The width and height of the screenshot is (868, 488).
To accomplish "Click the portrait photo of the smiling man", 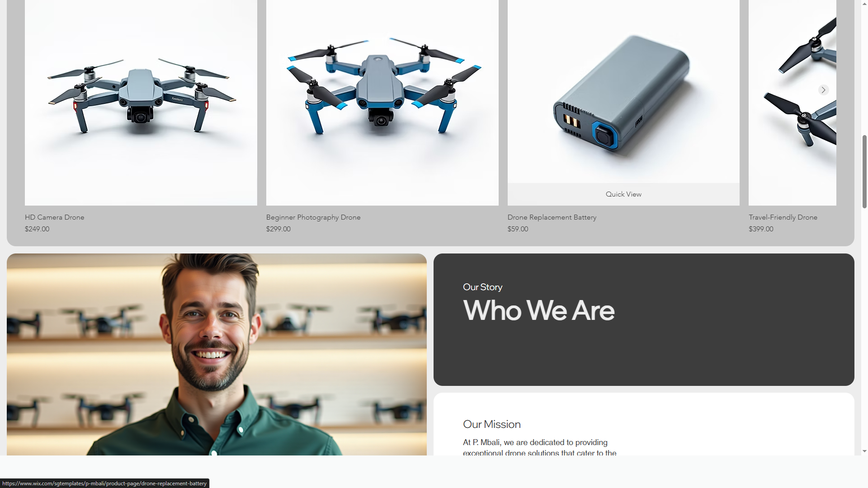I will [x=217, y=354].
